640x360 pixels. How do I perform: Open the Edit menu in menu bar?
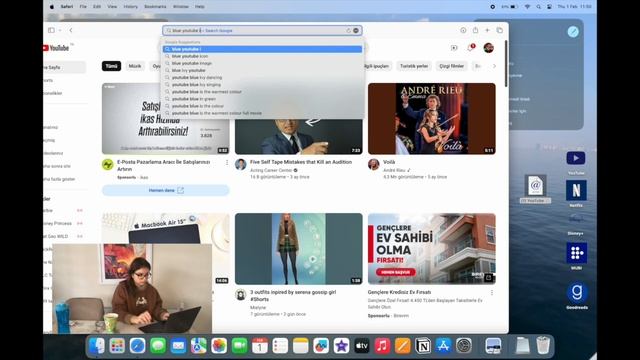[97, 7]
